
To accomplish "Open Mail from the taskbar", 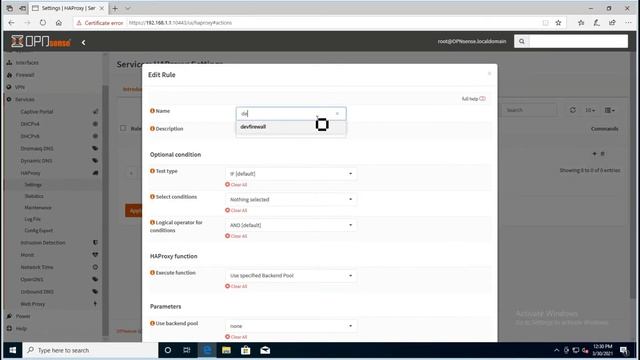I will click(265, 350).
